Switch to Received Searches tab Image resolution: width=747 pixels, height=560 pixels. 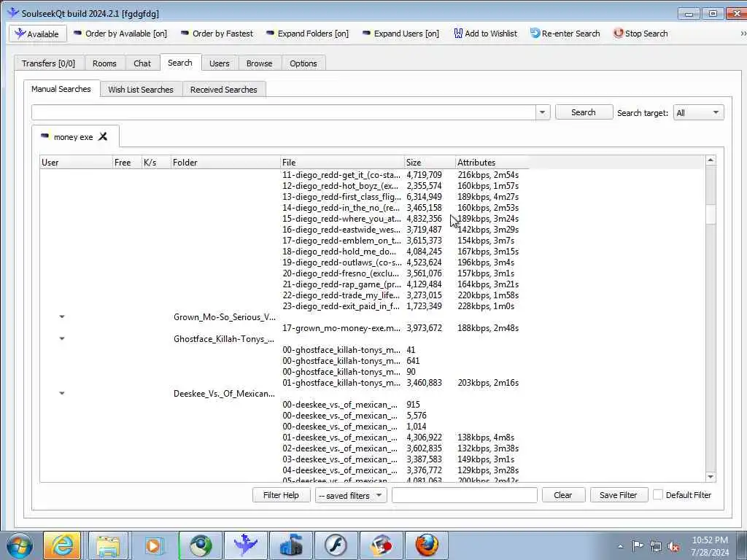(x=223, y=90)
